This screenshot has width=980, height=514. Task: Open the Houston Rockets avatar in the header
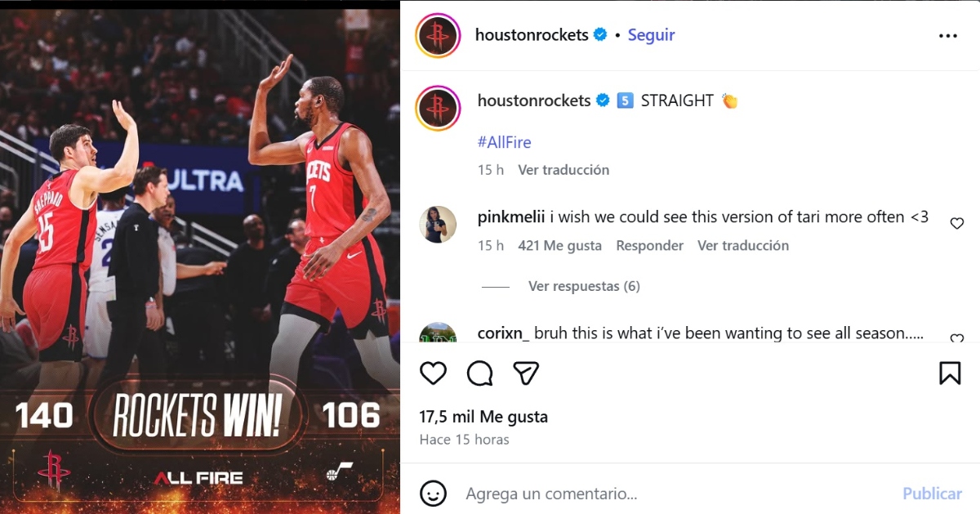438,36
